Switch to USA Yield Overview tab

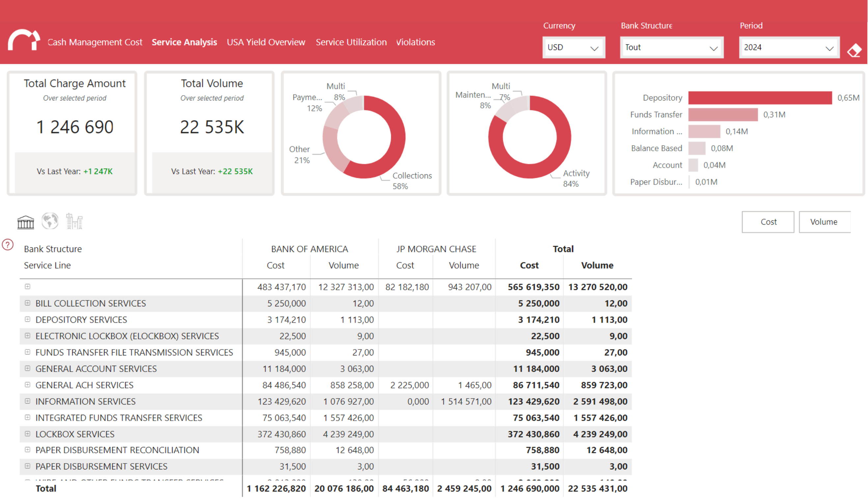[266, 42]
